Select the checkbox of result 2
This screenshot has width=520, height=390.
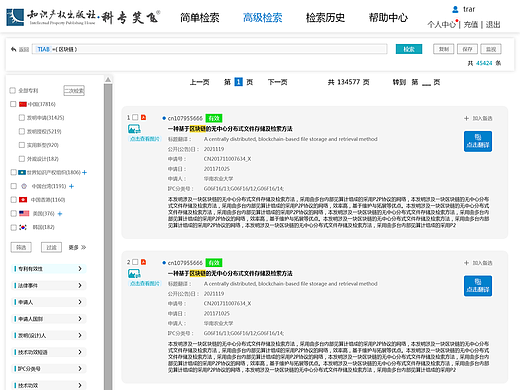[135, 262]
